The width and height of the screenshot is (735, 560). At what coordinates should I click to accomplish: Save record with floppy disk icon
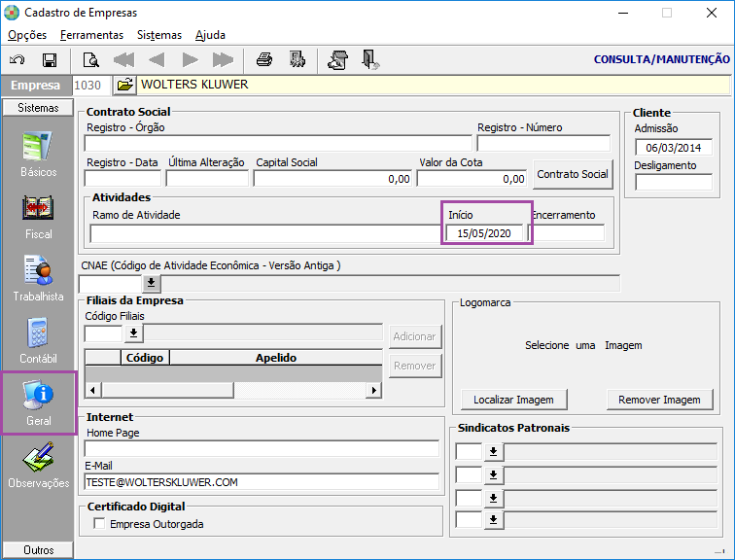coord(50,60)
